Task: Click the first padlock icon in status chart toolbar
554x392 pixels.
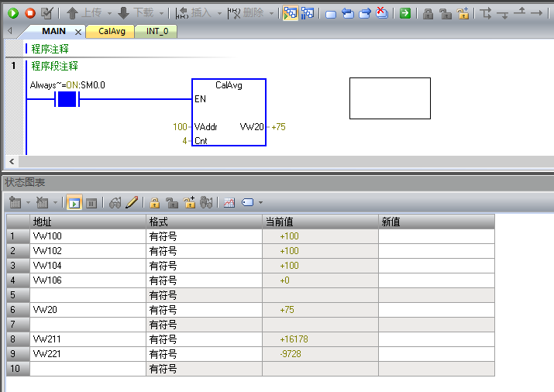Action: click(155, 202)
